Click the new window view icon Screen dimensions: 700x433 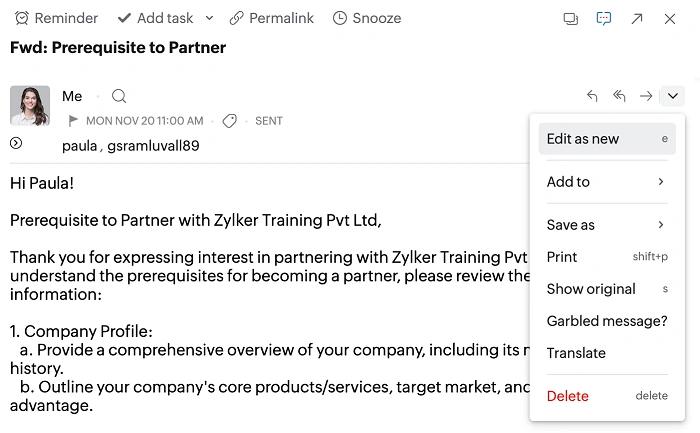point(571,18)
